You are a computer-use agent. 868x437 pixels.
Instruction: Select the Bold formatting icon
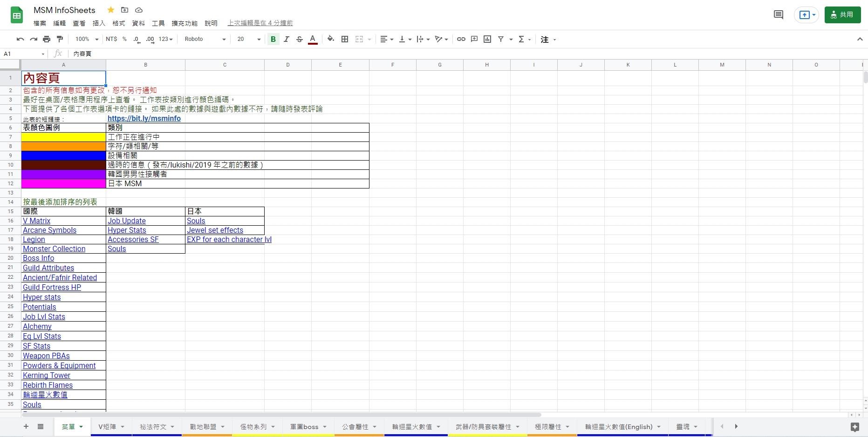coord(273,39)
